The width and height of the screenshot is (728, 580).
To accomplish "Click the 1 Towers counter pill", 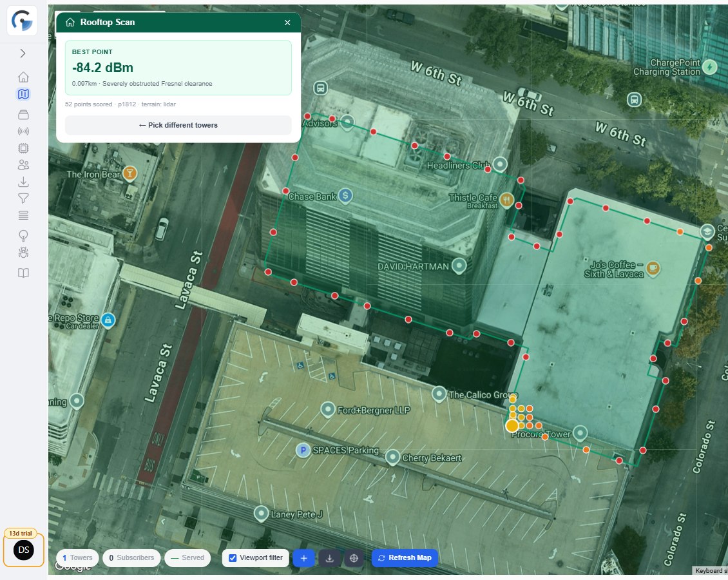I will tap(77, 557).
